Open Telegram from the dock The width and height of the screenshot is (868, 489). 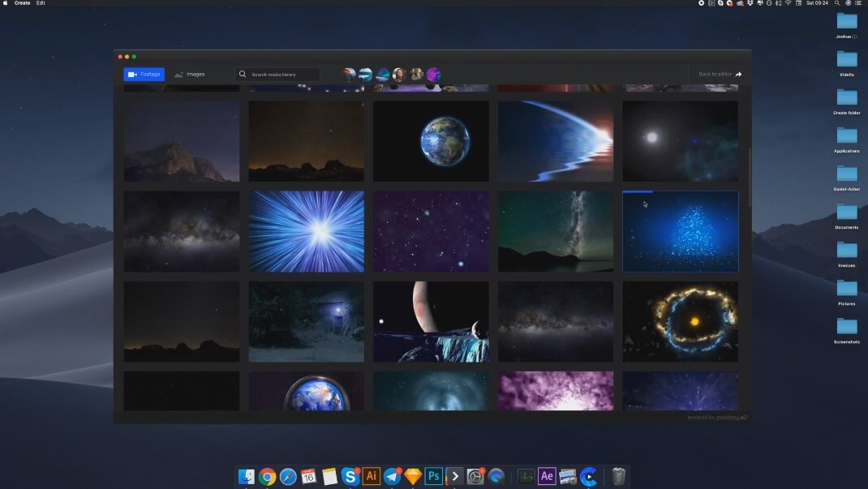(392, 476)
